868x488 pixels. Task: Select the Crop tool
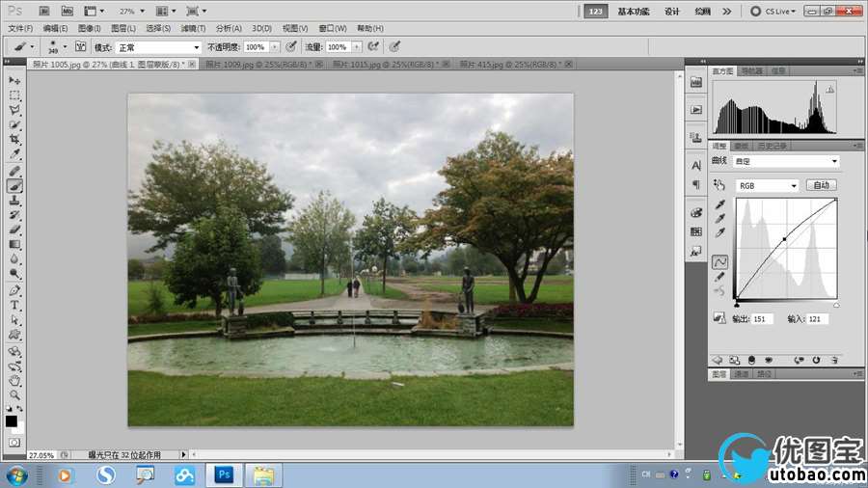pos(14,140)
